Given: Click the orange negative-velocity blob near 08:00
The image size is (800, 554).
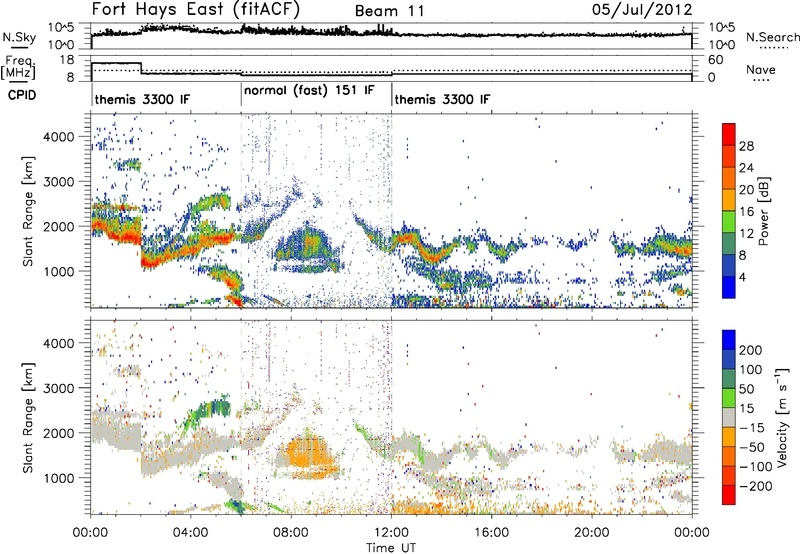Looking at the screenshot, I should point(306,457).
